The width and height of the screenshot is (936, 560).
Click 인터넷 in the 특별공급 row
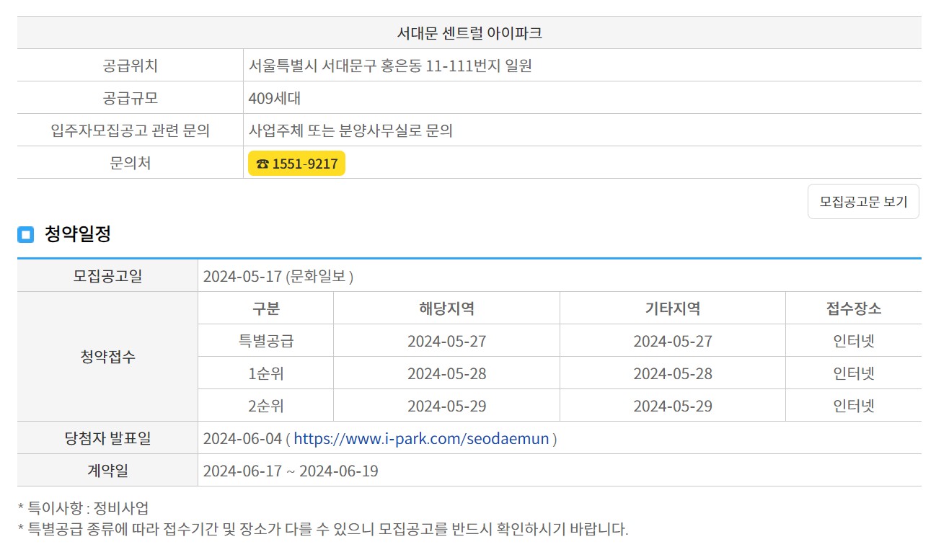pyautogui.click(x=854, y=341)
